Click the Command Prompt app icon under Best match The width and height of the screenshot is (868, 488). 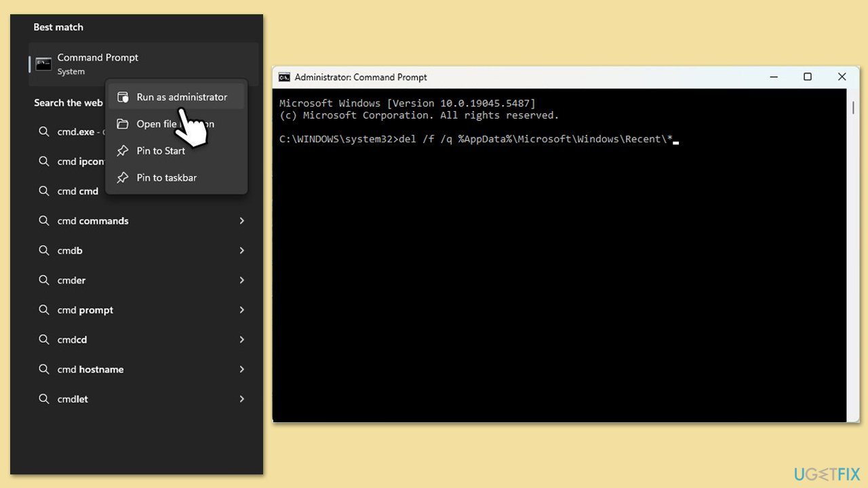43,64
